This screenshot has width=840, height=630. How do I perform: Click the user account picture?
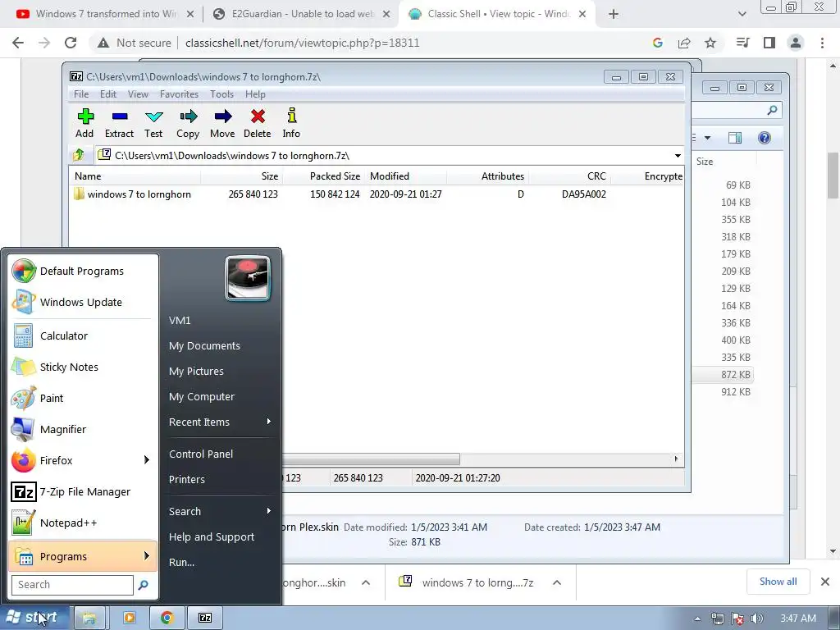point(248,278)
